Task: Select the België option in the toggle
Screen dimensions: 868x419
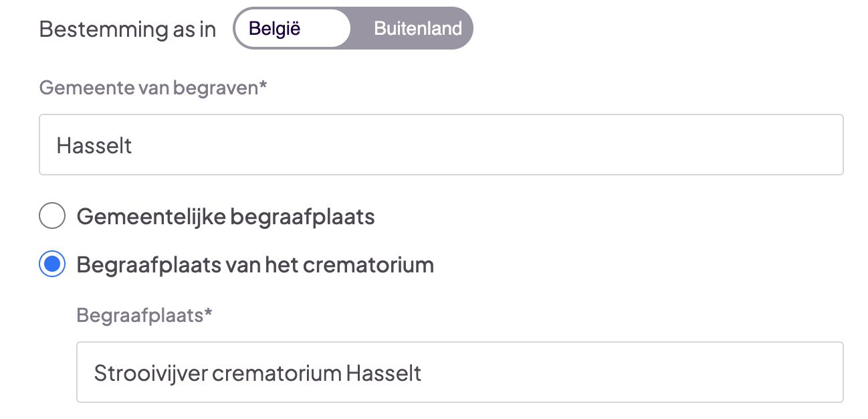Action: [291, 28]
